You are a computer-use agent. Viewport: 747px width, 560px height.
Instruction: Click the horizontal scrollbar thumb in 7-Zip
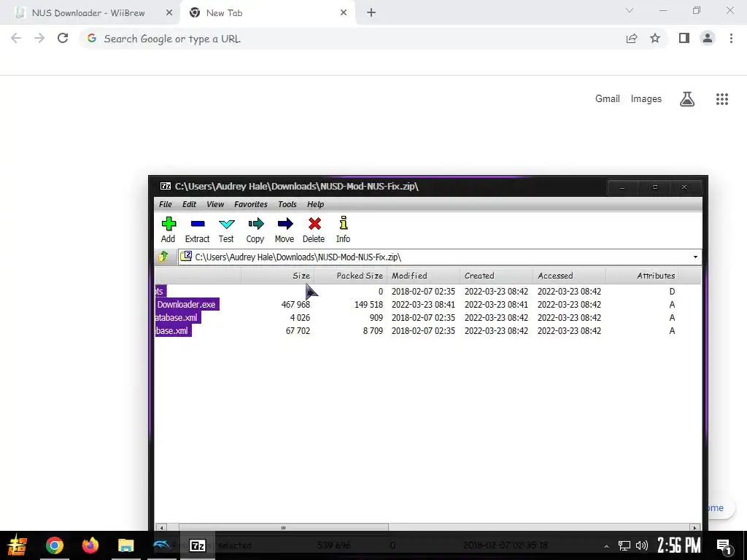click(x=284, y=528)
